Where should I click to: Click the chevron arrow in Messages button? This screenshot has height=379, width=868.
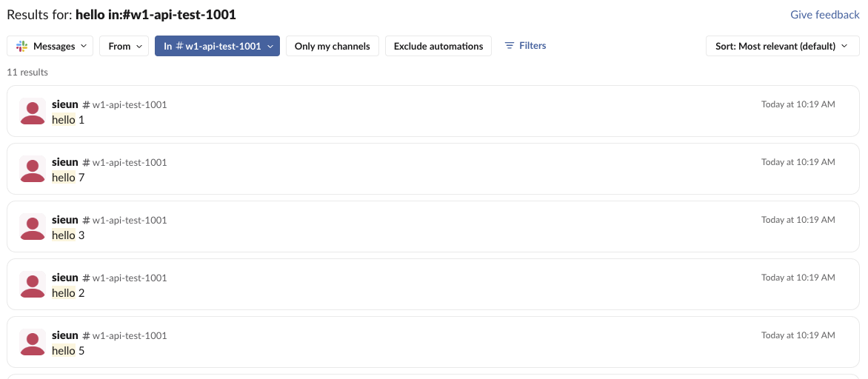(x=84, y=46)
